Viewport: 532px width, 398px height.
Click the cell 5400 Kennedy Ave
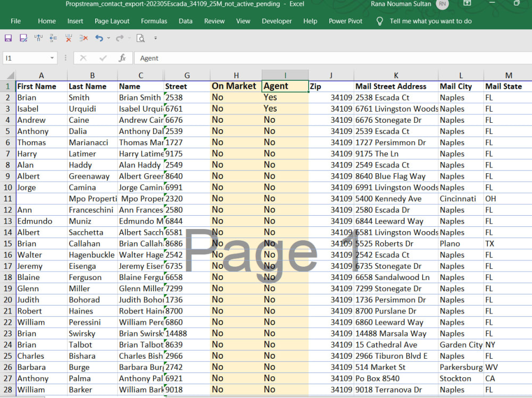tap(396, 199)
